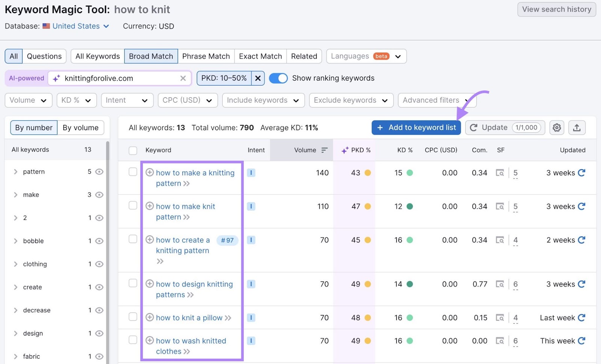Open the Volume filter dropdown
The width and height of the screenshot is (601, 364).
[29, 100]
